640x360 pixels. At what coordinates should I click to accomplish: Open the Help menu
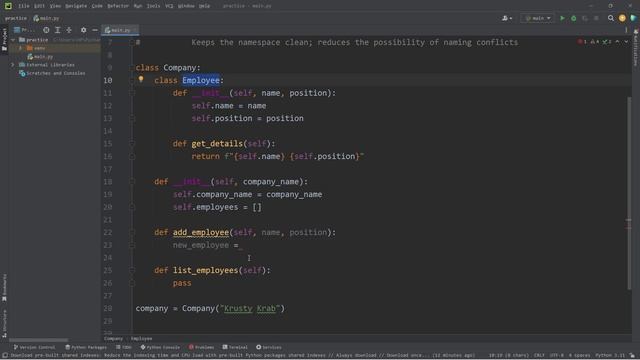204,6
